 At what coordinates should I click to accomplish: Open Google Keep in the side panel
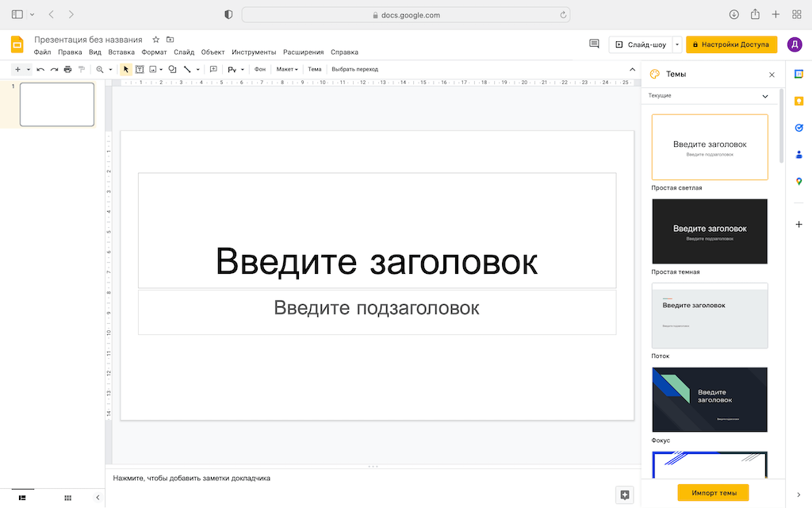(x=799, y=101)
